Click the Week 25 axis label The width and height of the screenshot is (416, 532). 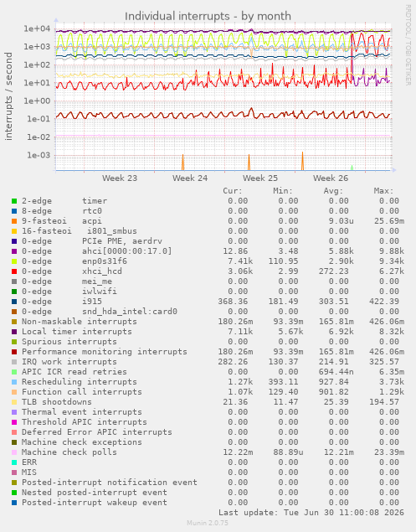point(260,178)
